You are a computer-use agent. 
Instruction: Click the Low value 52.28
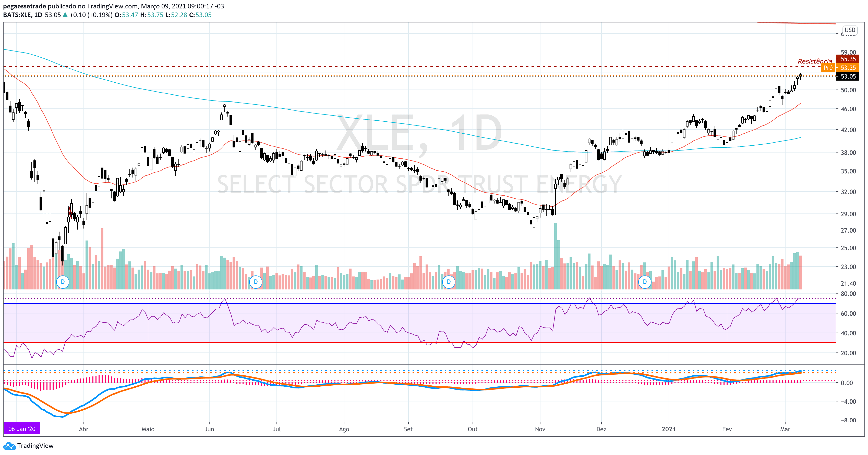click(179, 15)
